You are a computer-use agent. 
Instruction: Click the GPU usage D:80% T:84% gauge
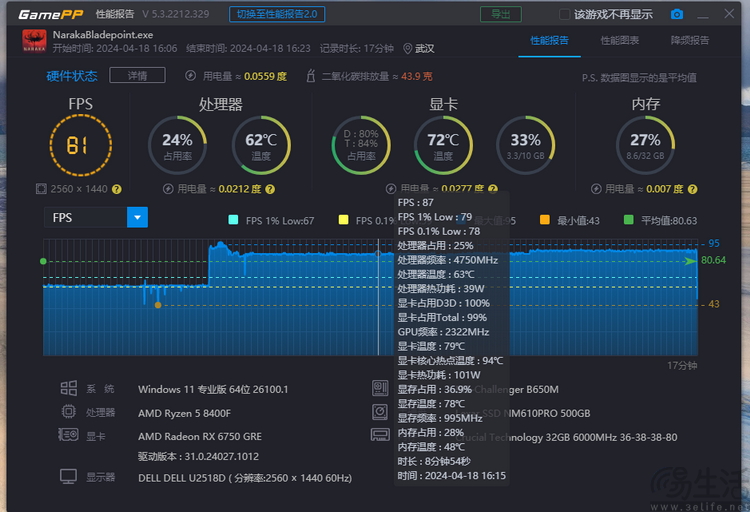[x=361, y=145]
